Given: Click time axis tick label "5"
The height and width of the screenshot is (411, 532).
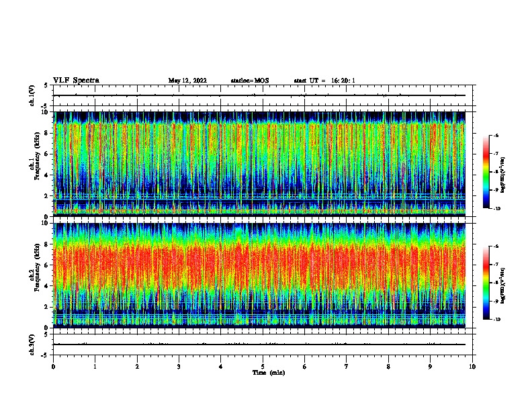Looking at the screenshot, I should (263, 367).
